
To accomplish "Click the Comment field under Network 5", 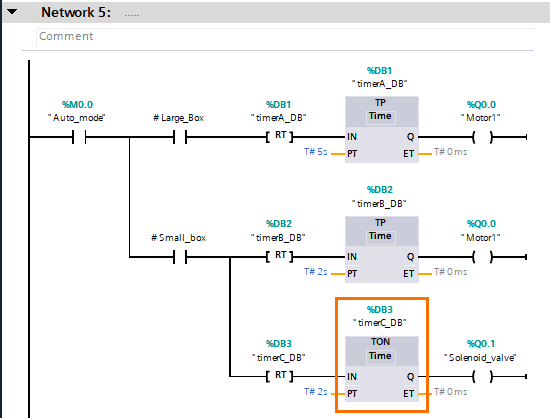I will click(x=285, y=37).
